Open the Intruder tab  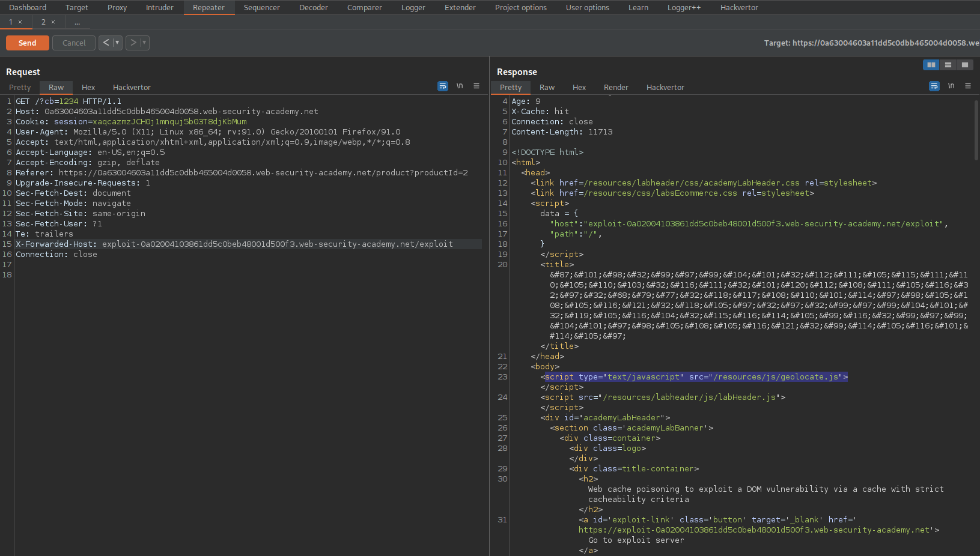160,7
